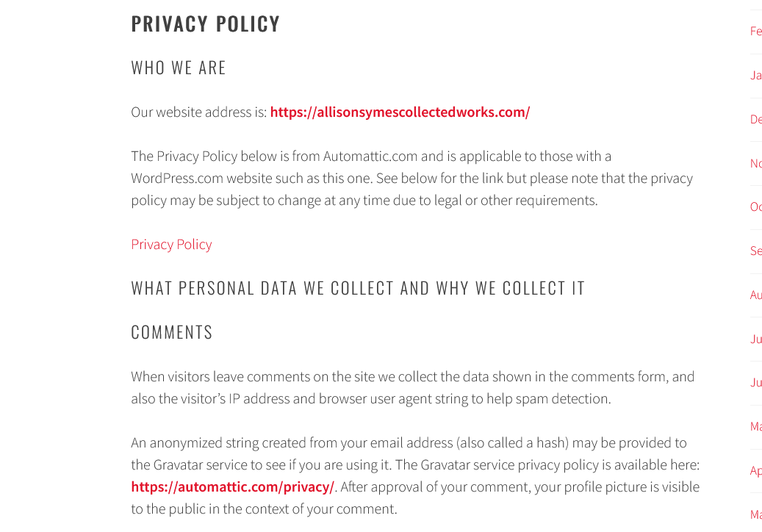Click the WHO WE ARE heading
Screen dimensions: 762x532
[x=179, y=68]
